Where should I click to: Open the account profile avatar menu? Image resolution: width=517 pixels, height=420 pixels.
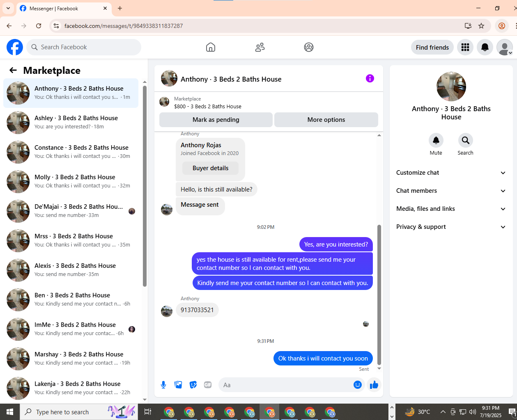(x=505, y=47)
